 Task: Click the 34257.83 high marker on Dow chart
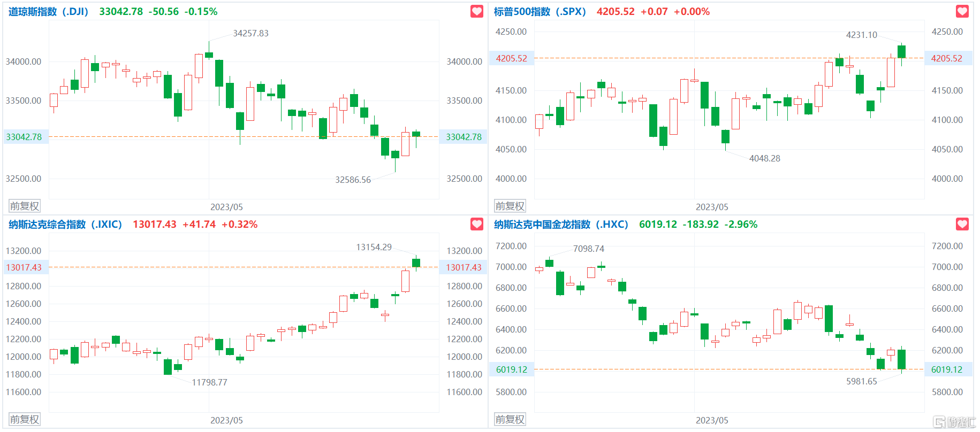[250, 33]
